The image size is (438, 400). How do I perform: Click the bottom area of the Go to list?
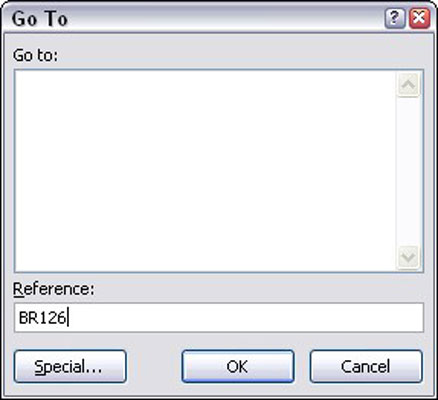(x=205, y=257)
